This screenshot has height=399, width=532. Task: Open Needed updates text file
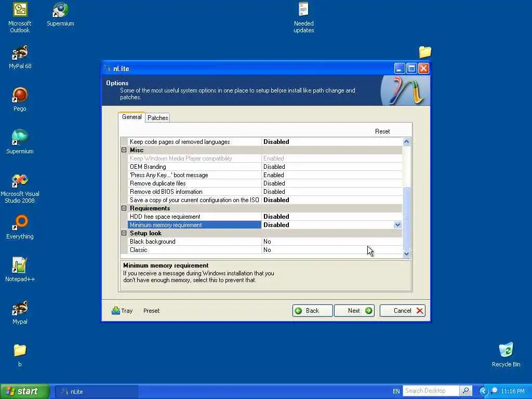click(303, 17)
